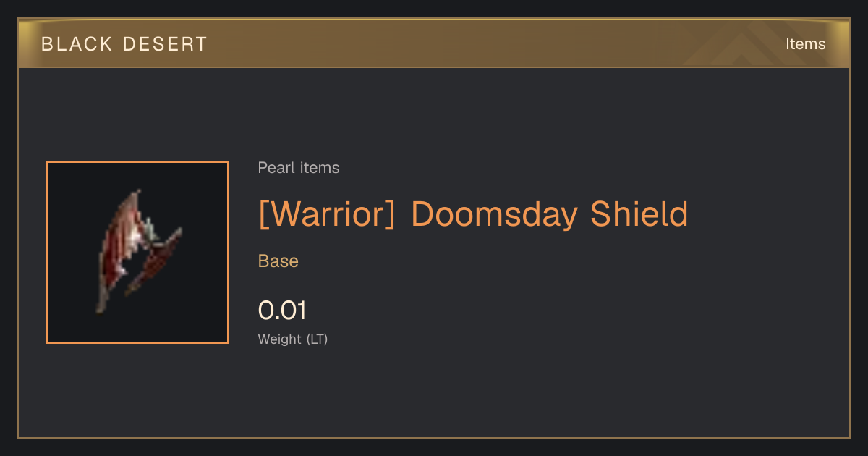Click the (LT) unit text
868x456 pixels.
(x=317, y=339)
